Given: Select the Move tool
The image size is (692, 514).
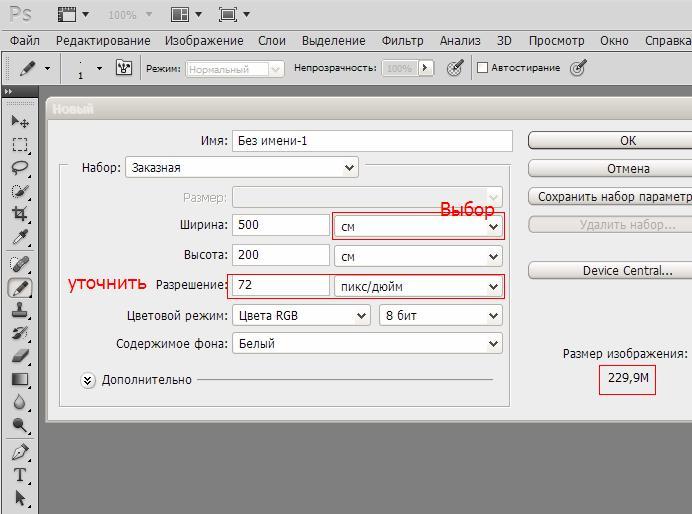Looking at the screenshot, I should point(20,121).
